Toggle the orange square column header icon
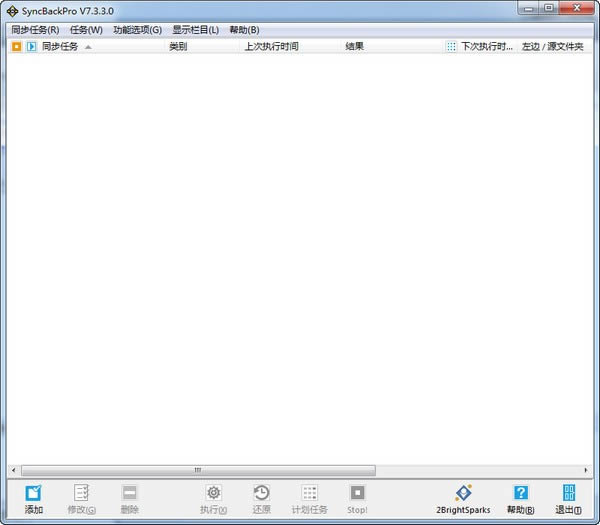600x525 pixels. pos(16,46)
